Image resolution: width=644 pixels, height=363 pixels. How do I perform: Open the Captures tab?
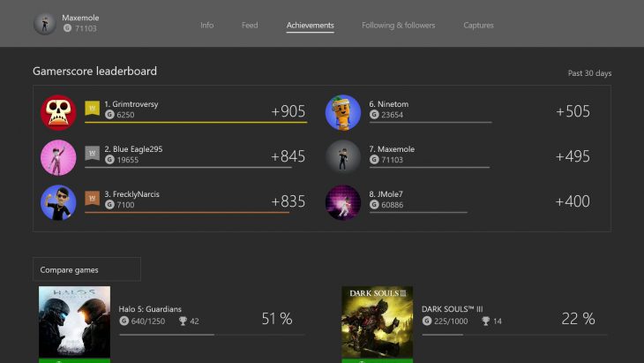tap(478, 26)
